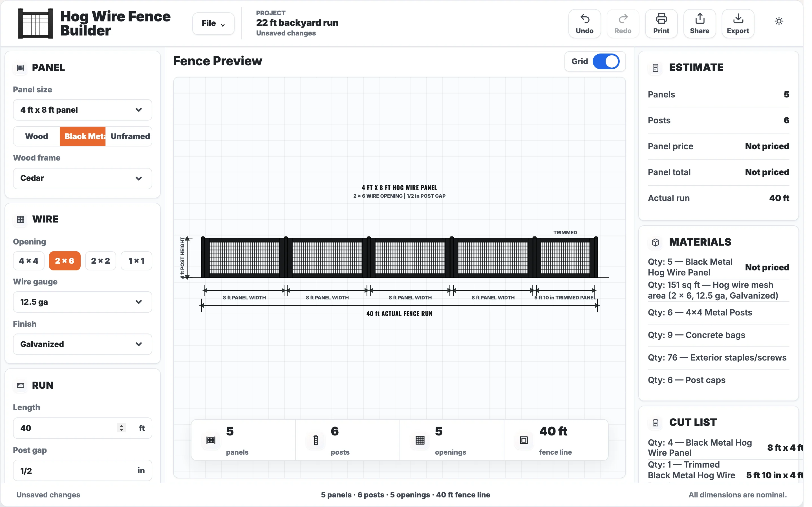Open the Cedar wood frame dropdown
Image resolution: width=812 pixels, height=507 pixels.
click(82, 178)
